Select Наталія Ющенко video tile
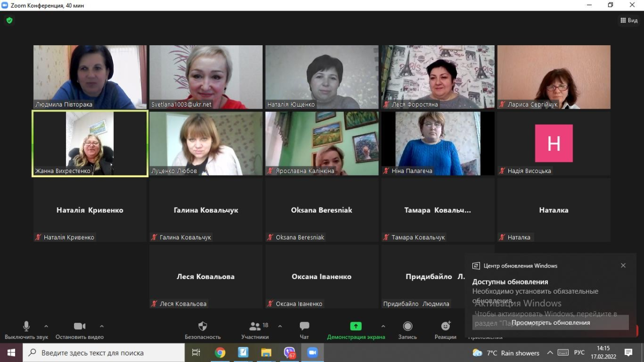This screenshot has width=644, height=362. 322,77
